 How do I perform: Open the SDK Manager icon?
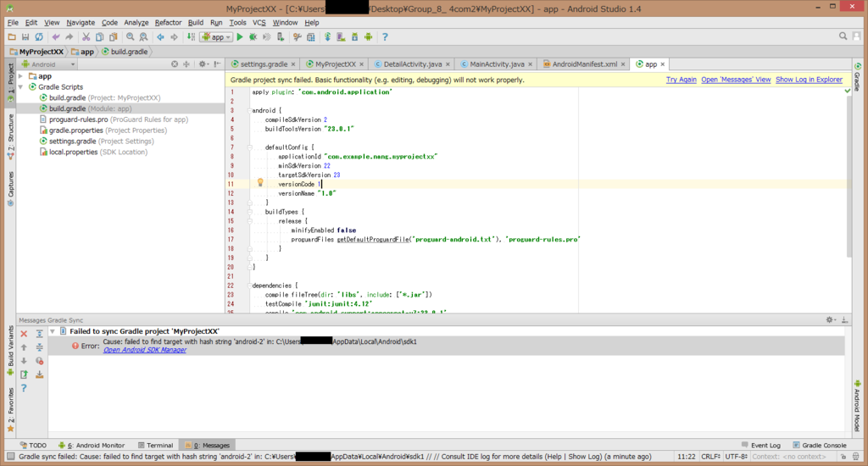pos(355,37)
